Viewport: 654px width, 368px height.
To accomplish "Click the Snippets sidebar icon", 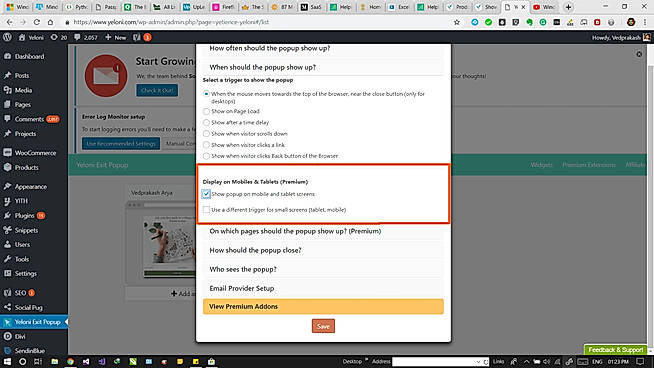I will click(x=8, y=230).
